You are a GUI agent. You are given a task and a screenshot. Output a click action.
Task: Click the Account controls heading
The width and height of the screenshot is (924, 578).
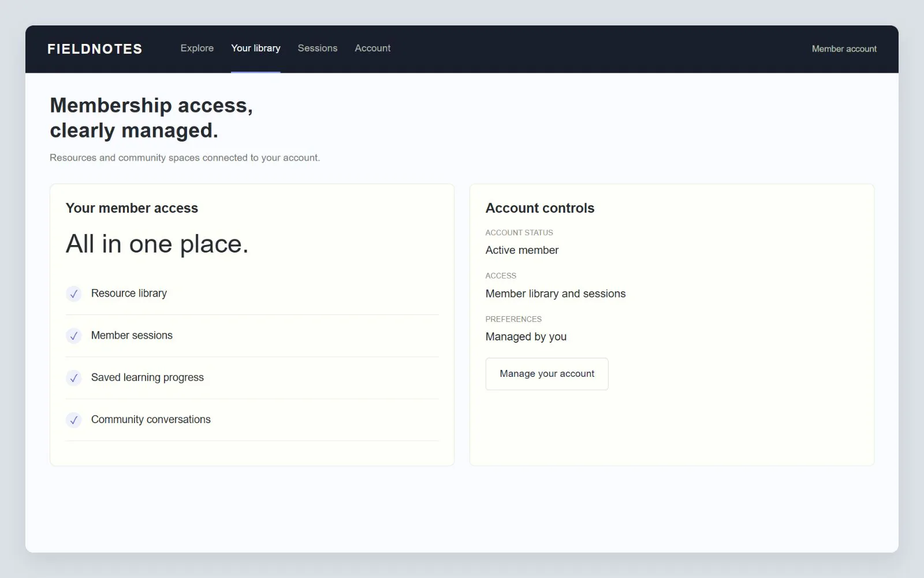click(x=540, y=208)
